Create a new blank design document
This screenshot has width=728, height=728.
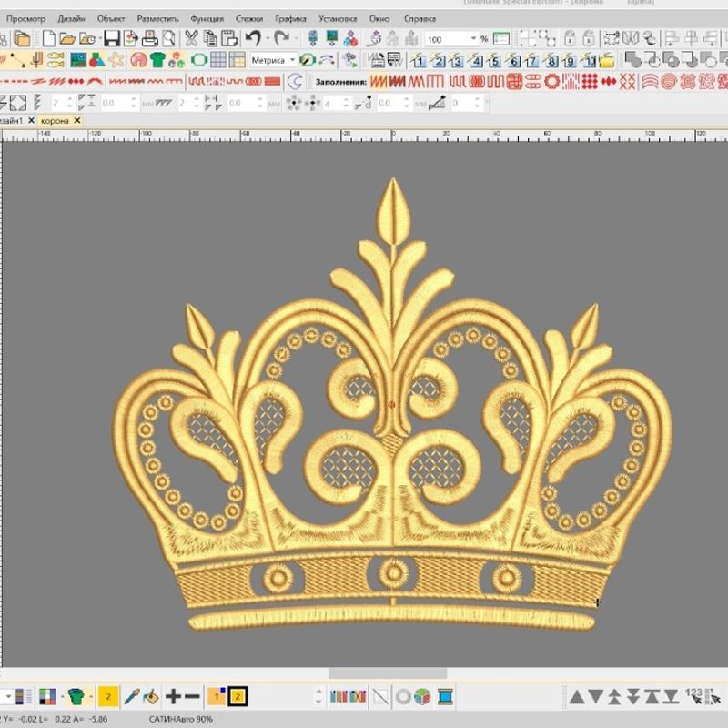point(49,38)
